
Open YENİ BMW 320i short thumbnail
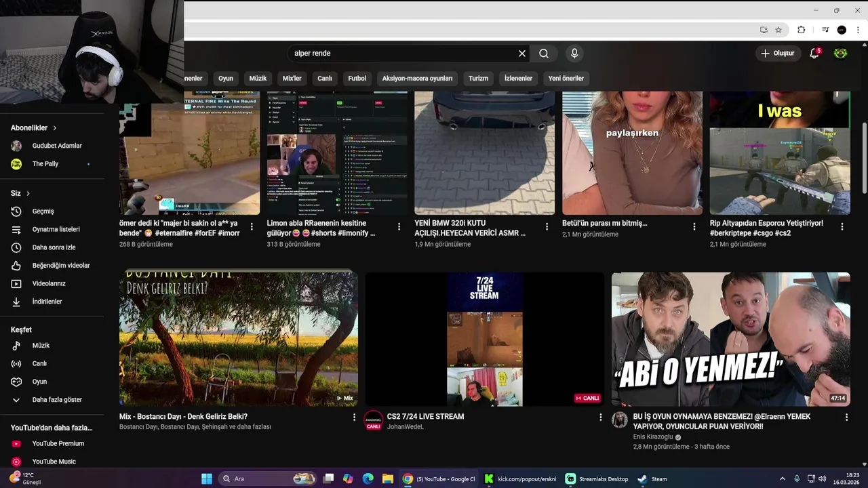(x=484, y=153)
